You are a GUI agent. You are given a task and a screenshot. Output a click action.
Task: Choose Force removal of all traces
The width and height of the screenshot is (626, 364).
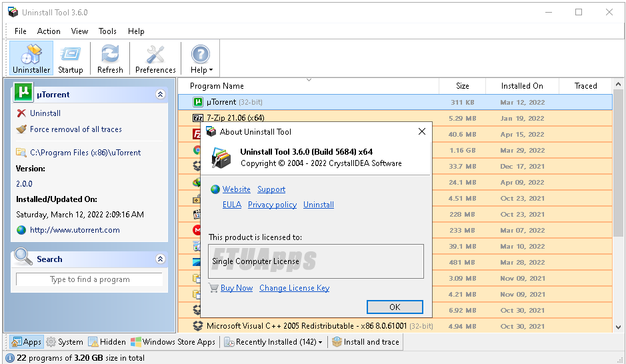click(x=76, y=129)
